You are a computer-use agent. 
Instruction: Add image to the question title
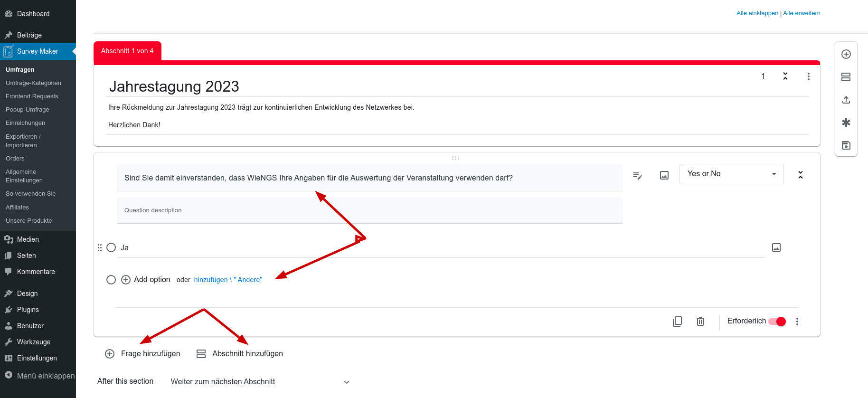[x=664, y=175]
